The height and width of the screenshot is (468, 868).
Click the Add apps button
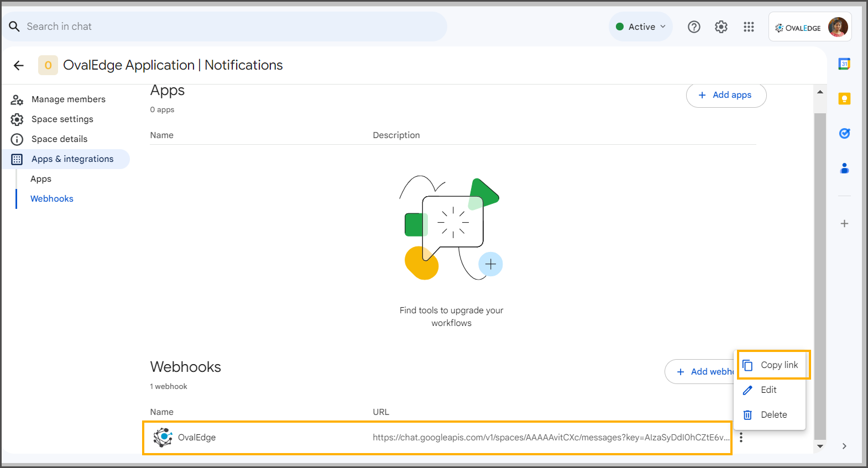click(x=726, y=95)
